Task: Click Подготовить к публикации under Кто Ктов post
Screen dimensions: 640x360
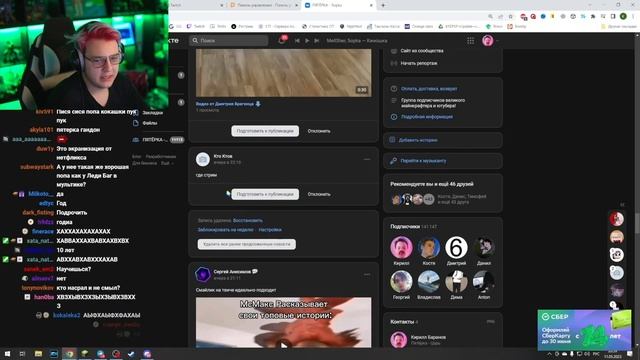Action: coord(265,194)
